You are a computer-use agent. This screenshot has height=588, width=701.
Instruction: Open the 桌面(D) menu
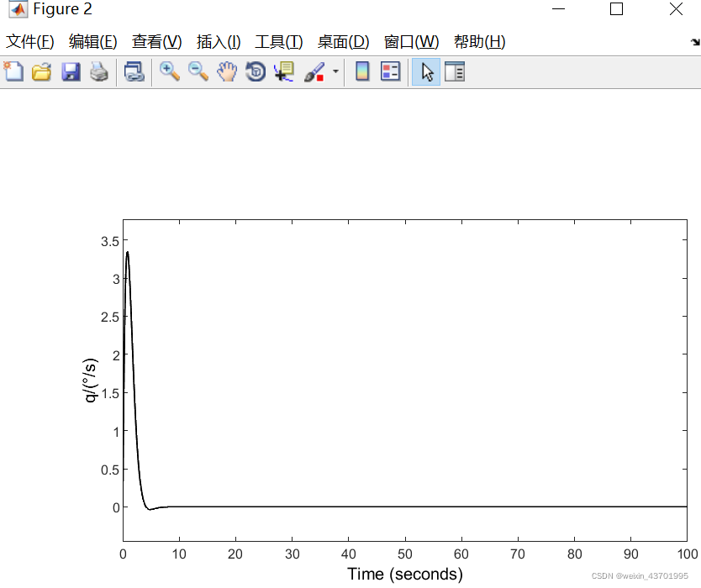coord(343,41)
